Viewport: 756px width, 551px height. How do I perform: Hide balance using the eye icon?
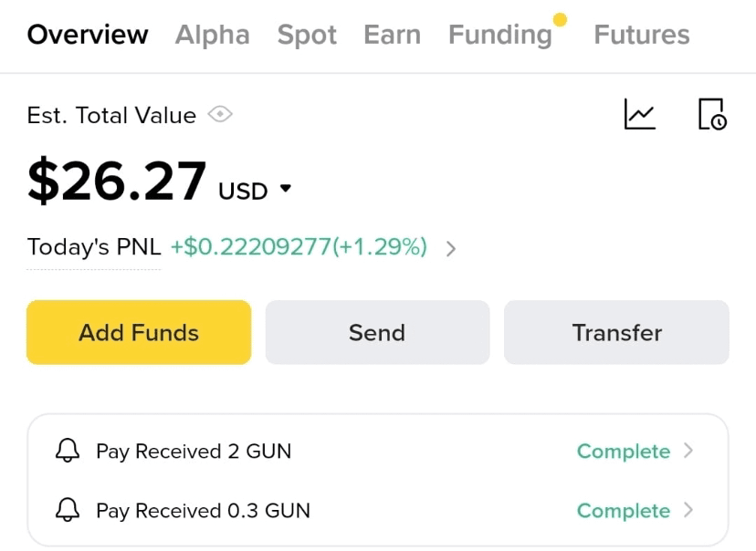(220, 115)
